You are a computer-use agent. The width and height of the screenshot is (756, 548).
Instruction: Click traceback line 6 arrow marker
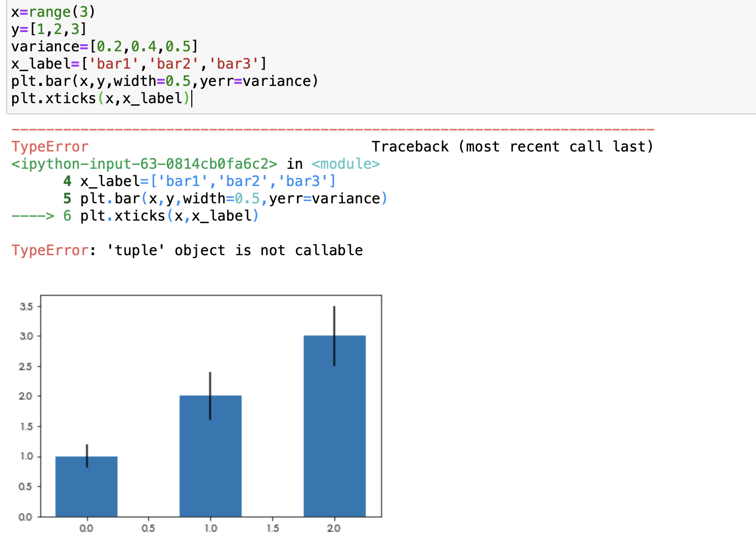[x=33, y=216]
